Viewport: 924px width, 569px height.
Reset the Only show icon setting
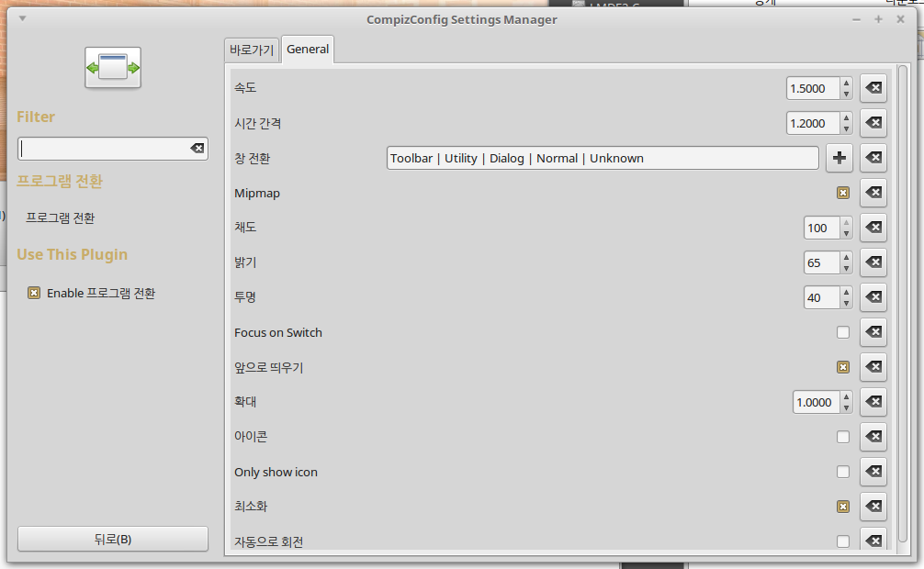point(873,471)
